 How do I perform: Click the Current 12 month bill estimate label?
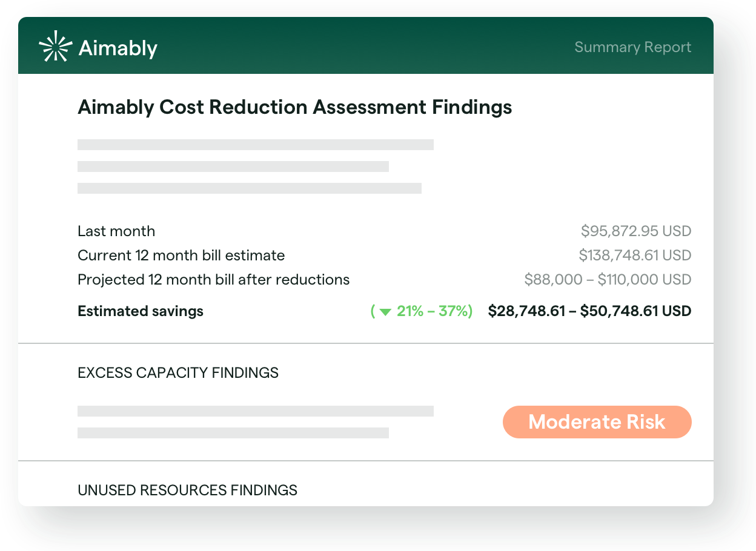coord(181,256)
